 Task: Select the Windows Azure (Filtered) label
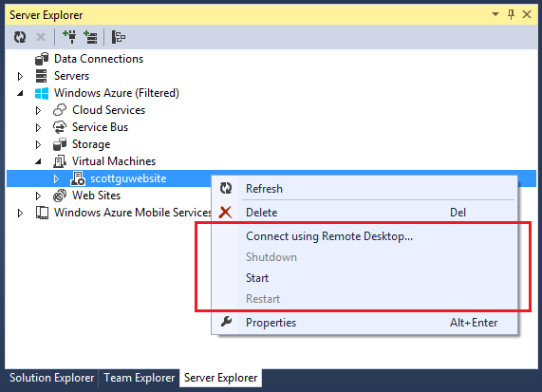[117, 93]
